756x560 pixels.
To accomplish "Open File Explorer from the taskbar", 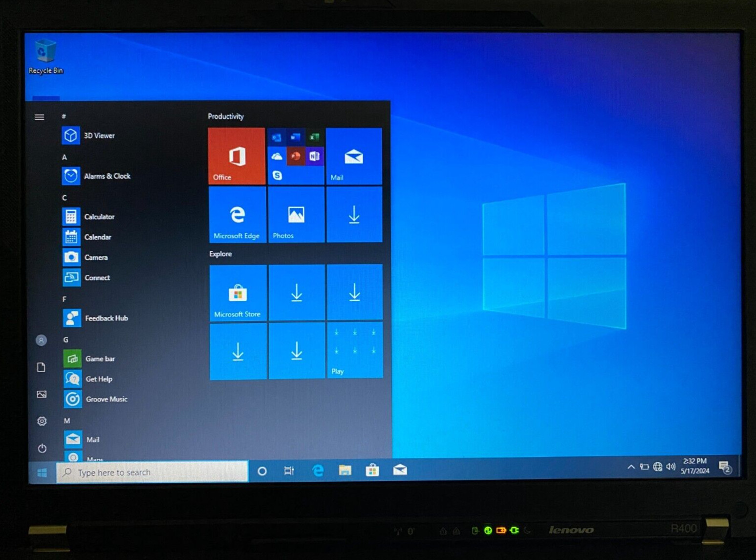I will pos(345,470).
